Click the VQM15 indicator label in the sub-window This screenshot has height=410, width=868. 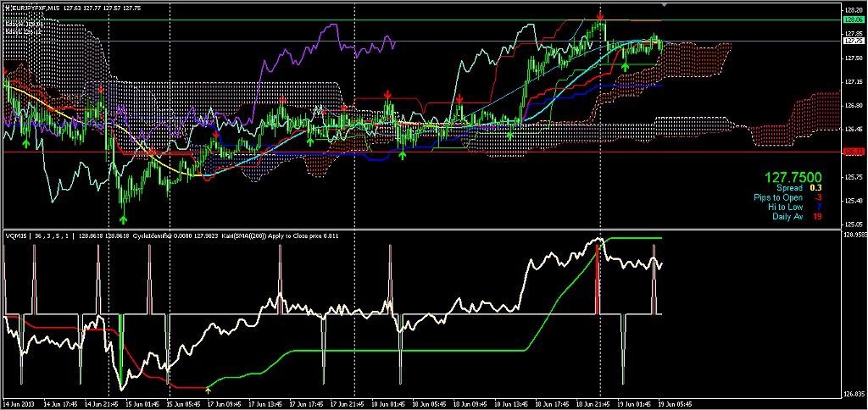(x=15, y=235)
